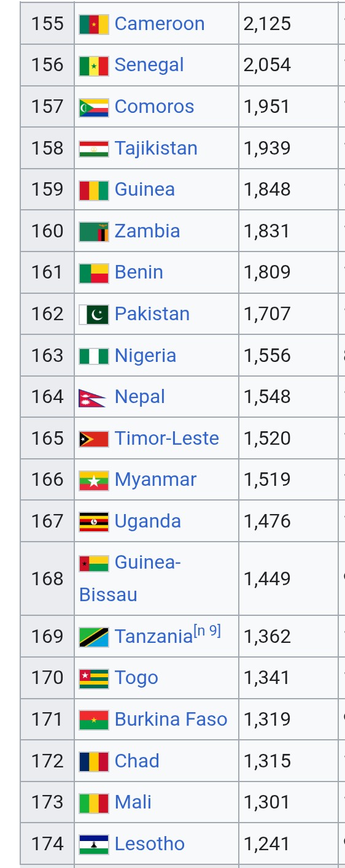This screenshot has height=868, width=345.
Task: Open the Nigeria article link
Action: click(145, 356)
